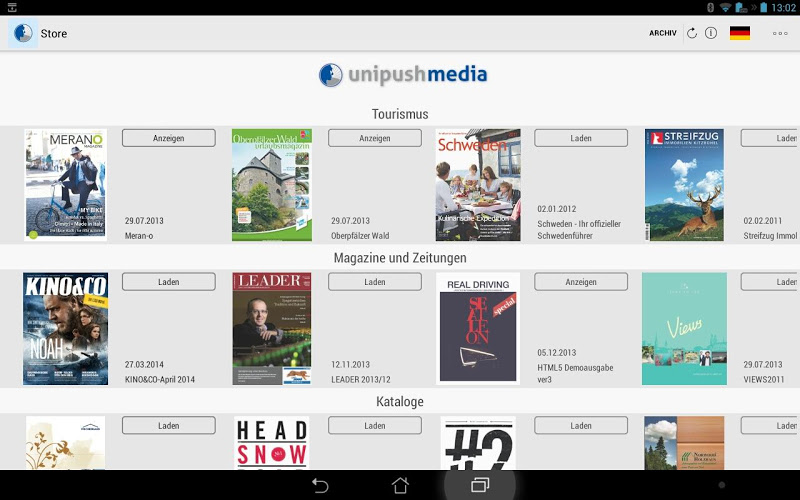The width and height of the screenshot is (800, 500).
Task: Click the date 02.01.2012
Action: [557, 209]
